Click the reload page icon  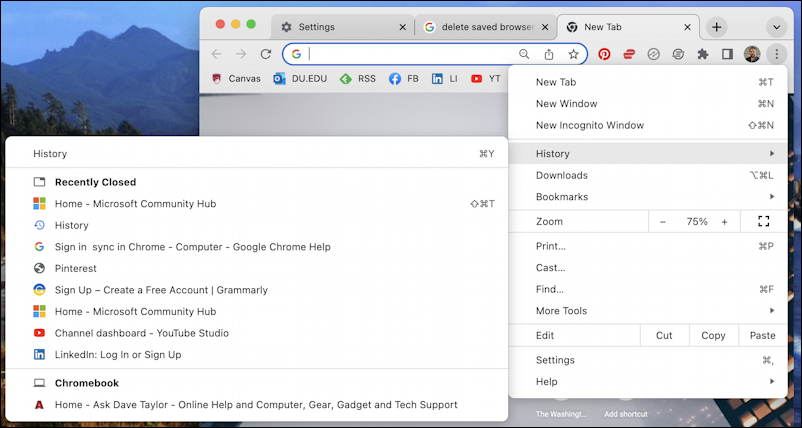click(265, 54)
